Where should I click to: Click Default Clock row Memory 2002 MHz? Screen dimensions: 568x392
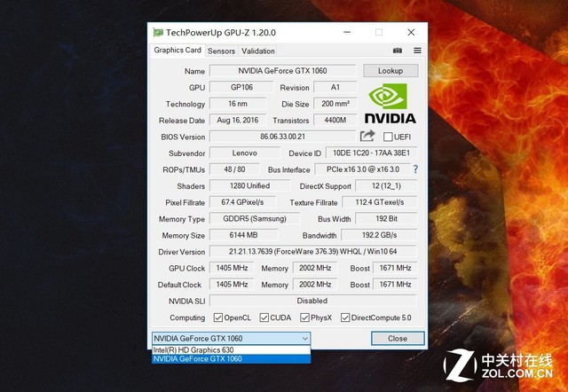click(x=315, y=285)
